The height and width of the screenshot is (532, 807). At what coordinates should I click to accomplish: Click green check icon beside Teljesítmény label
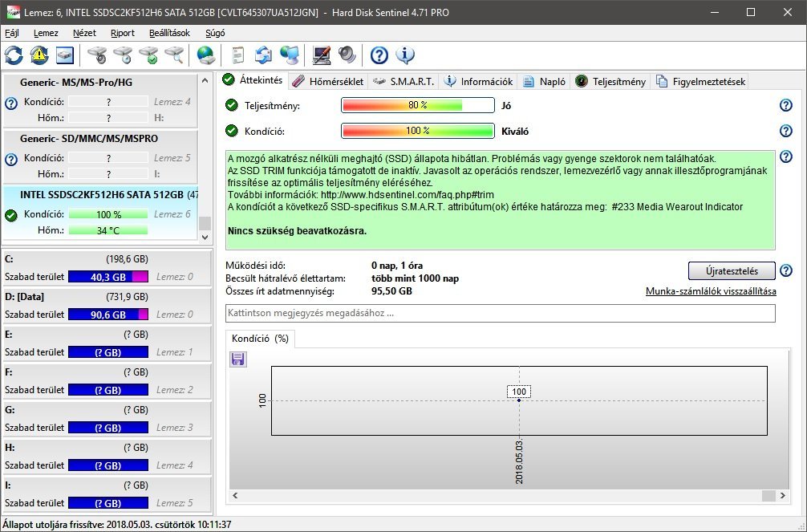tap(232, 105)
